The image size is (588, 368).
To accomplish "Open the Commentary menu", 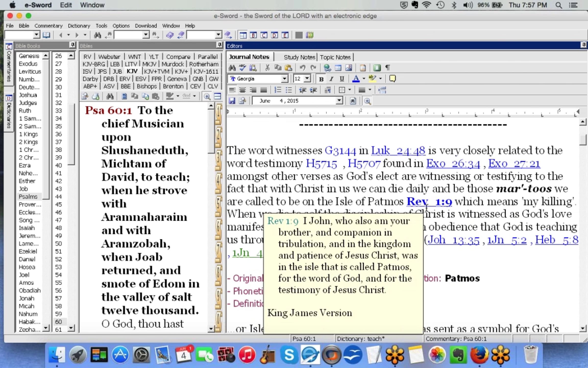I will pyautogui.click(x=48, y=26).
